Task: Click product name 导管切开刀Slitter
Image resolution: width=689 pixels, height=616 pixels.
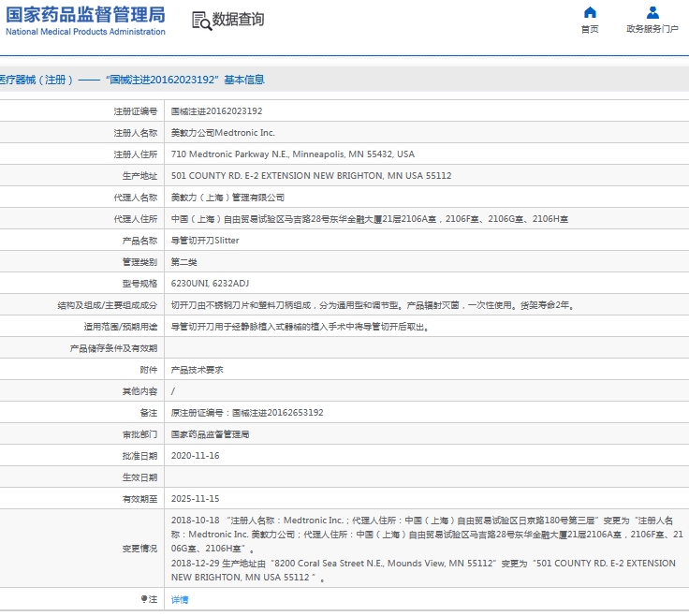Action: click(205, 241)
